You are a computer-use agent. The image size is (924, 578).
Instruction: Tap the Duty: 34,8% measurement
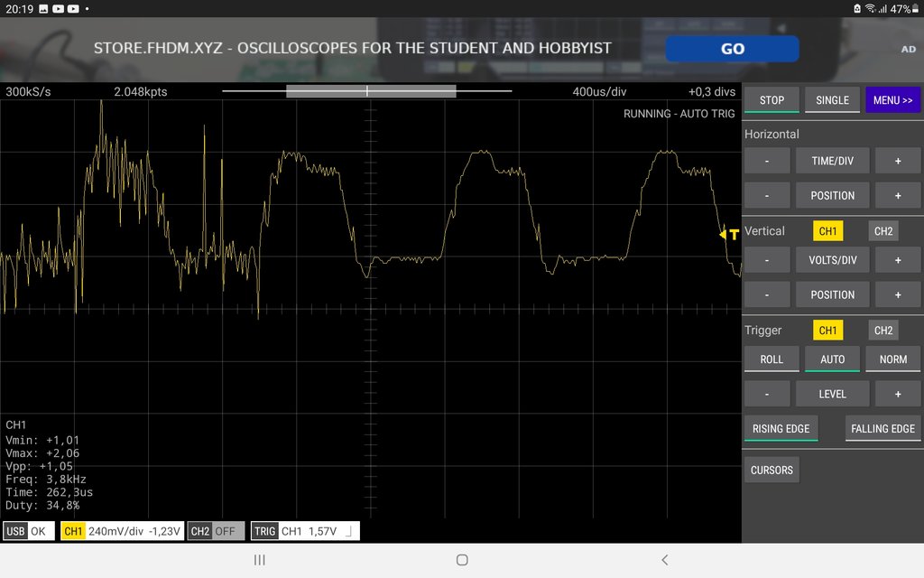coord(42,505)
